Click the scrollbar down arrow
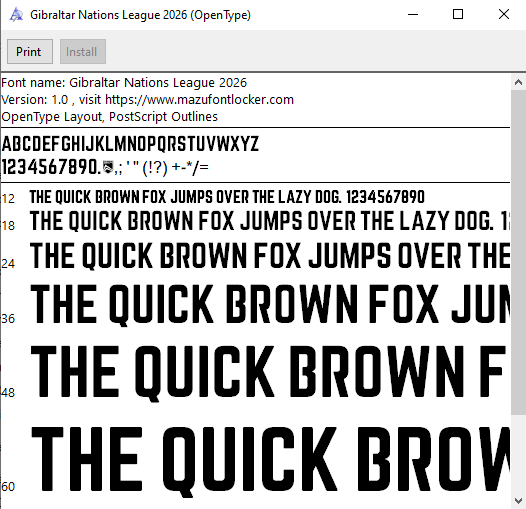This screenshot has height=509, width=526. pyautogui.click(x=518, y=501)
